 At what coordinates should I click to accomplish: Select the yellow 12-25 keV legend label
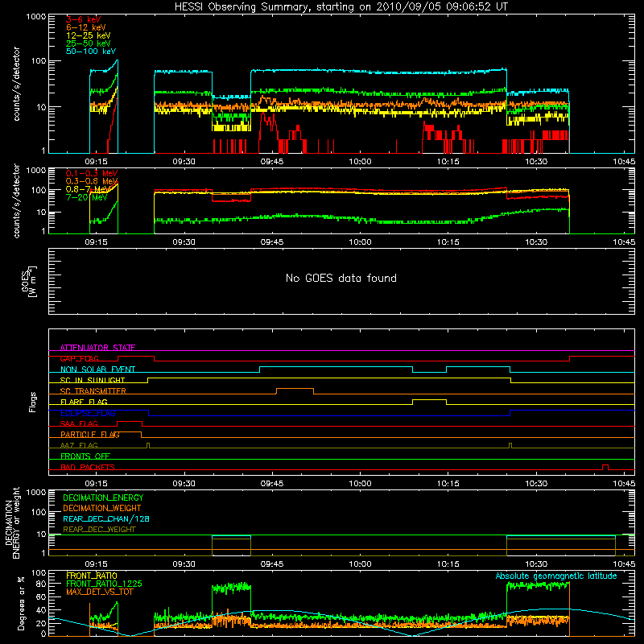[89, 35]
